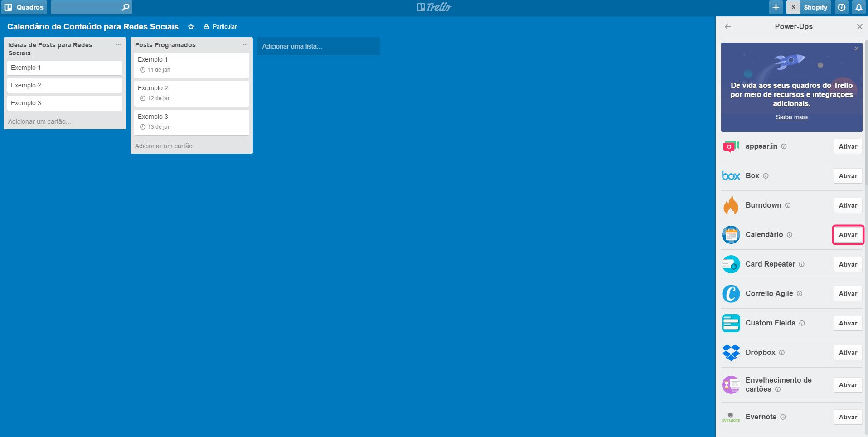
Task: Click the Dropbox logo icon
Action: [731, 353]
